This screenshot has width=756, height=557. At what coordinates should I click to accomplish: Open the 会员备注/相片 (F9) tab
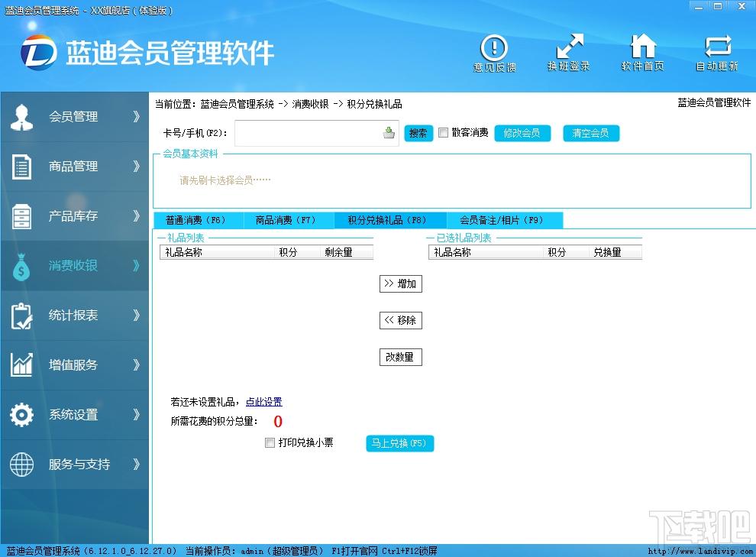click(504, 220)
